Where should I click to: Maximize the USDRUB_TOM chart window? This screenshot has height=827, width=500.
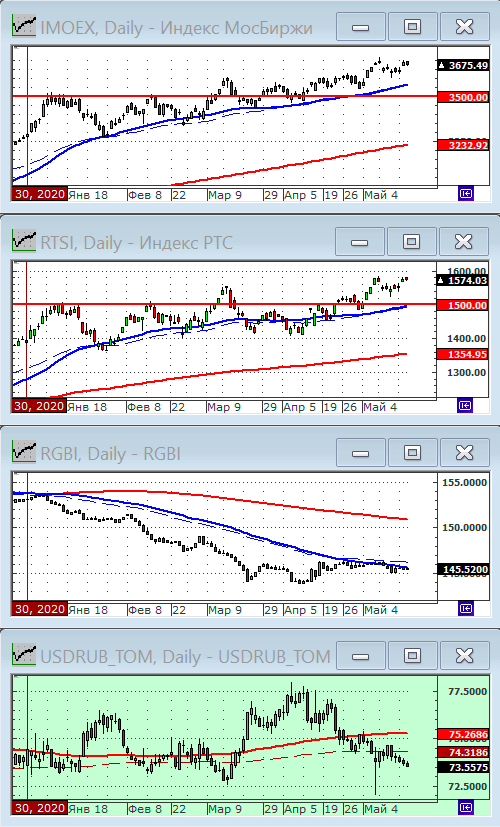pyautogui.click(x=412, y=656)
